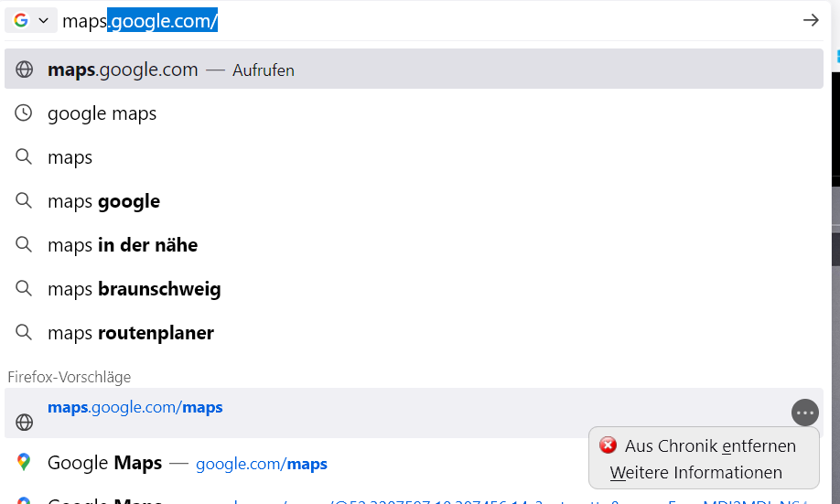Click the go arrow in the address bar

click(x=810, y=20)
